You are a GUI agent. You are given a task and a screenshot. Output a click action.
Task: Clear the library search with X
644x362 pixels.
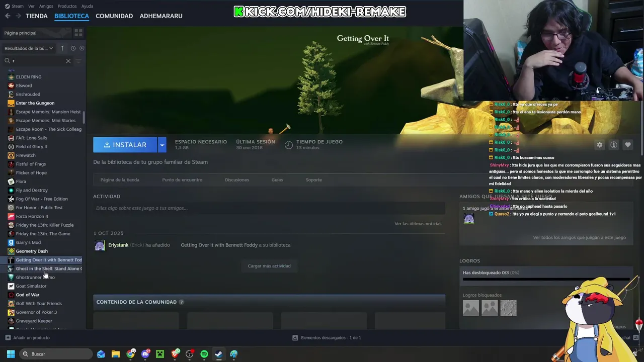68,61
